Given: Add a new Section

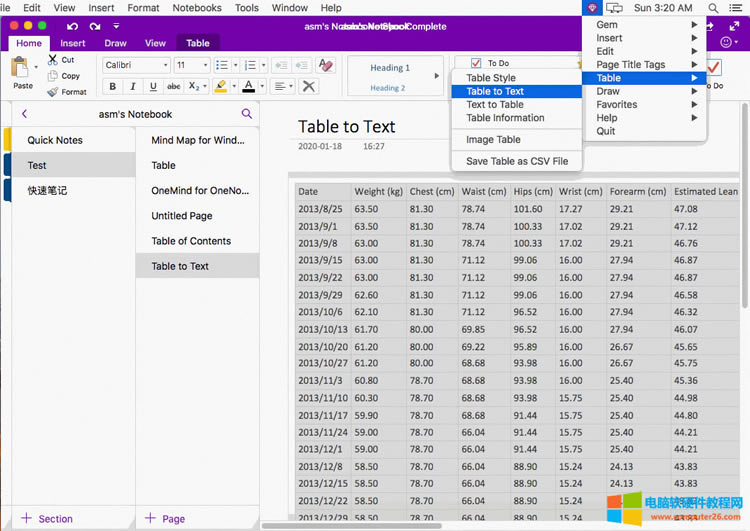Looking at the screenshot, I should click(46, 518).
